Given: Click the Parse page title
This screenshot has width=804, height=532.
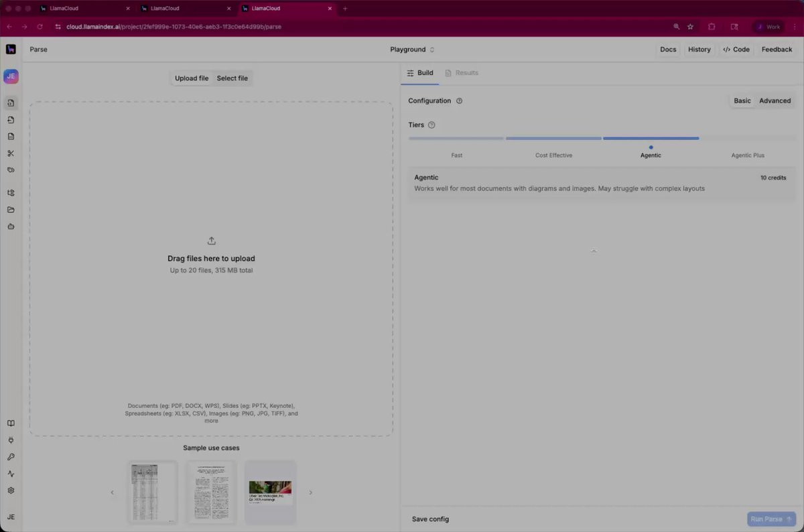Looking at the screenshot, I should [x=38, y=50].
